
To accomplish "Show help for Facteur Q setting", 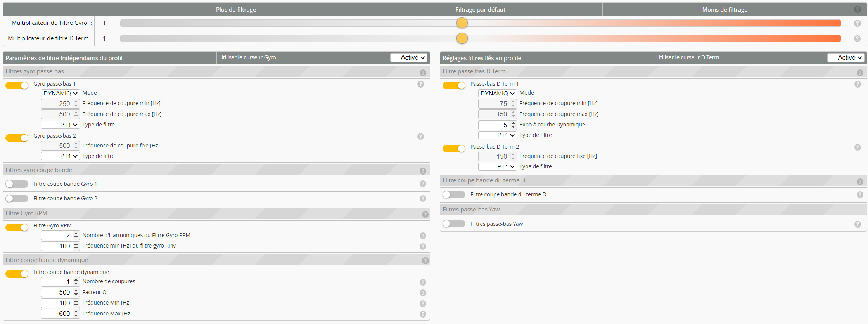I will (423, 293).
